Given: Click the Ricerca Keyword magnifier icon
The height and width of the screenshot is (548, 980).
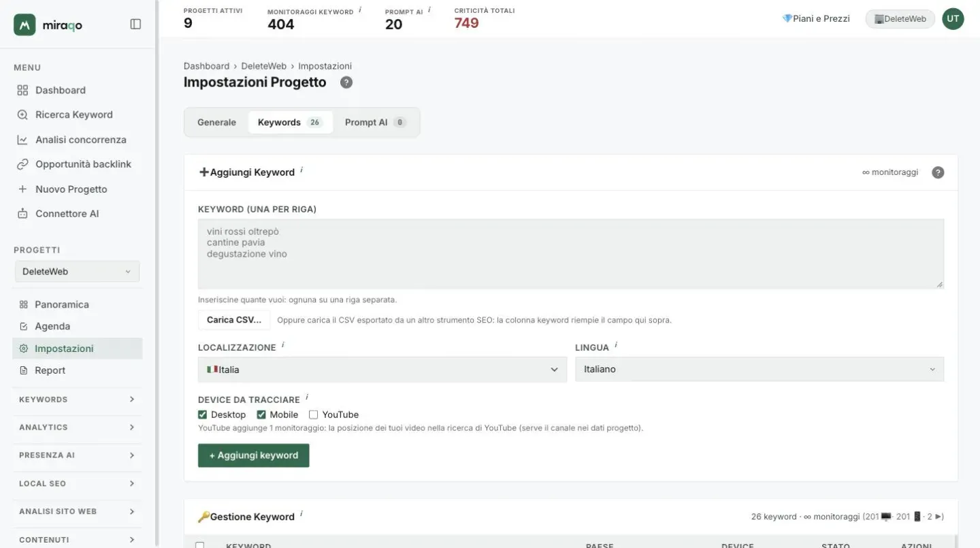Looking at the screenshot, I should point(22,114).
